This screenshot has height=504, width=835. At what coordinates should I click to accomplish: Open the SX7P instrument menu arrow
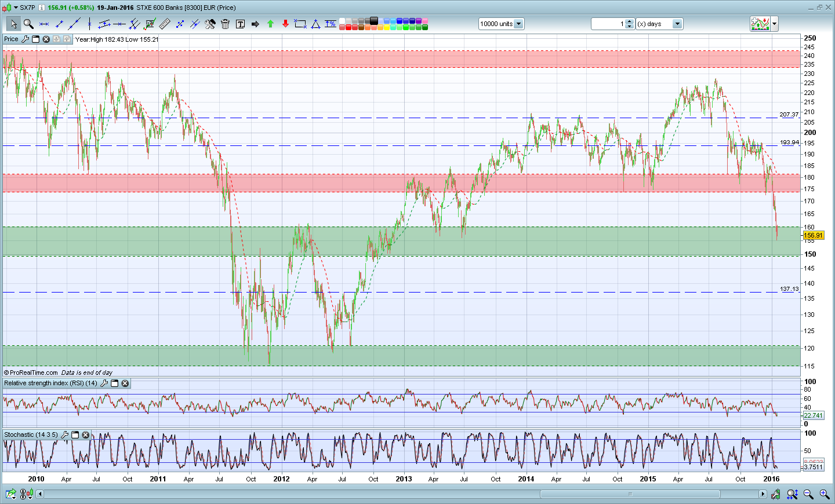16,8
